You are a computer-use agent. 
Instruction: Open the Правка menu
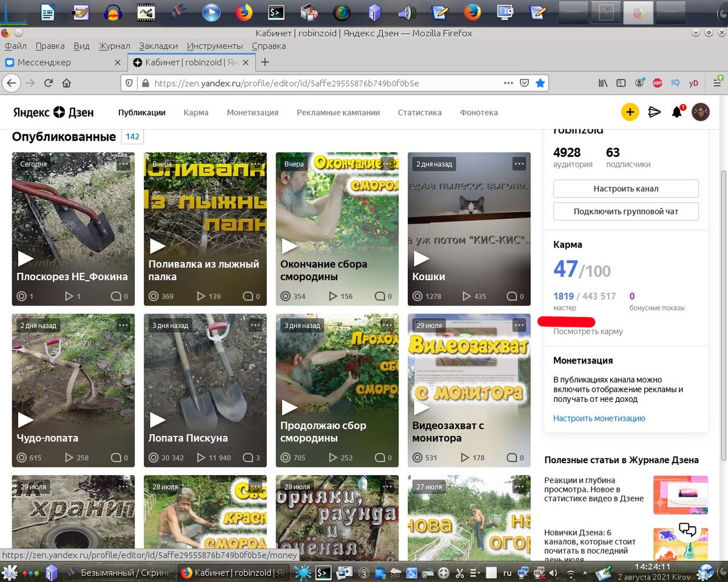tap(50, 46)
